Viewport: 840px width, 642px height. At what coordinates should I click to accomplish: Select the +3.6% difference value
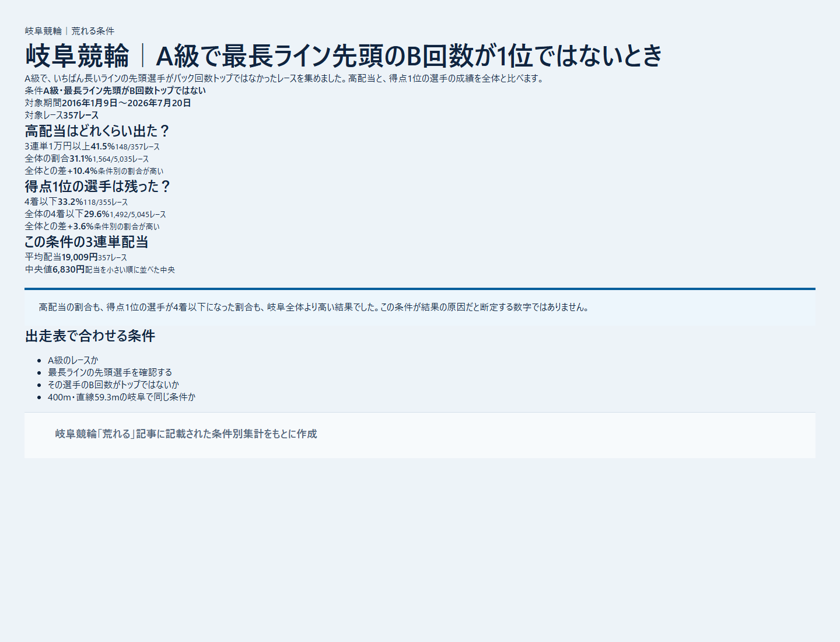point(80,226)
